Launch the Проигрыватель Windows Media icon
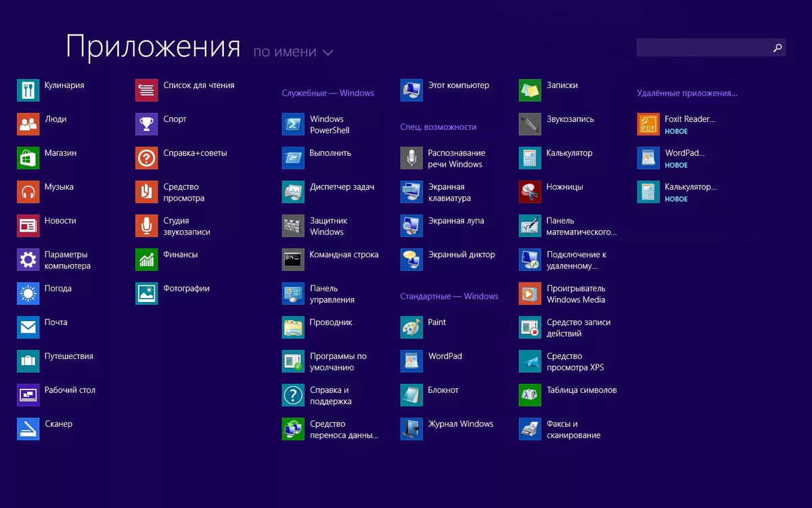 pos(530,293)
